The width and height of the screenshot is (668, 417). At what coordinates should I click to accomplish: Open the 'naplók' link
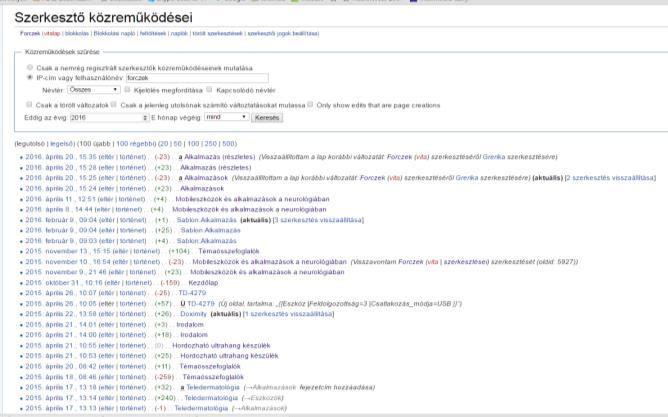click(x=179, y=33)
